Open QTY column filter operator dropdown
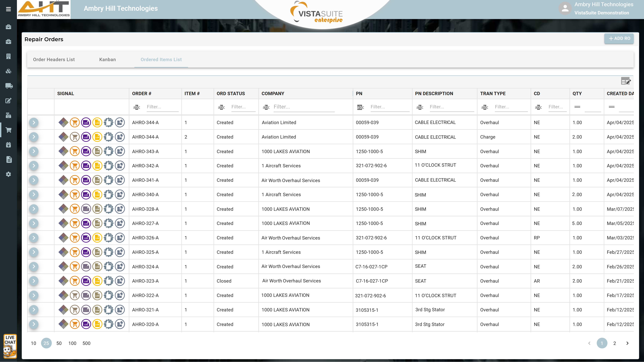Screen dimensions: 644x362 577,107
